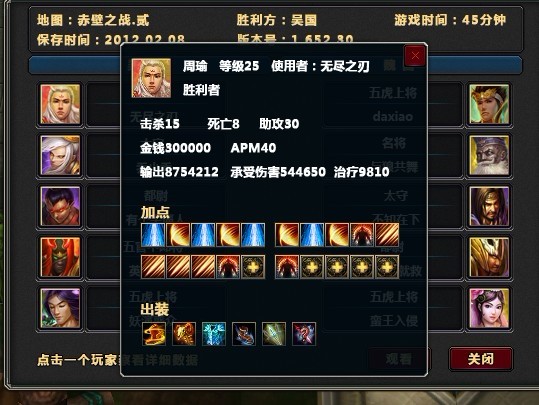Select the female hero portrait bottom right

pyautogui.click(x=489, y=308)
